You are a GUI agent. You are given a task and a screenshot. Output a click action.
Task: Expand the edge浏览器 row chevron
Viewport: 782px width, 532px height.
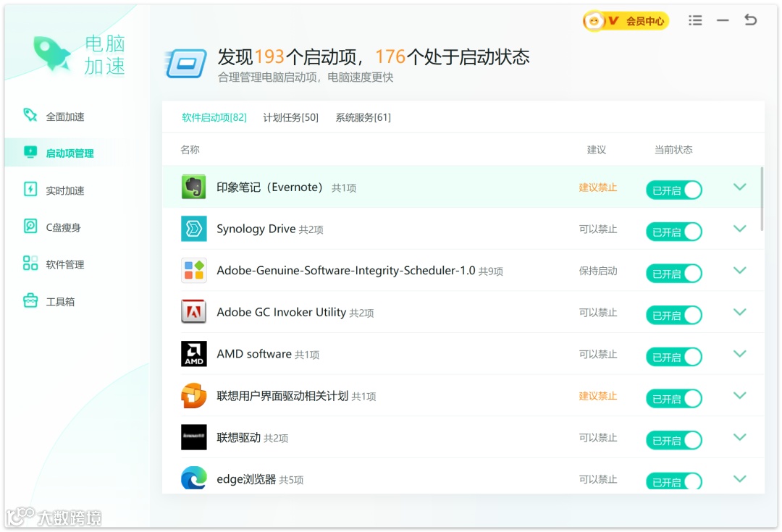click(739, 478)
